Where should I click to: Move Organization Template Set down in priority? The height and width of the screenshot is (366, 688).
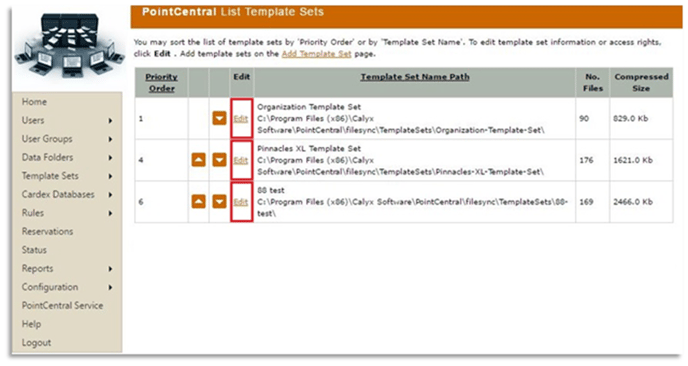tap(219, 118)
